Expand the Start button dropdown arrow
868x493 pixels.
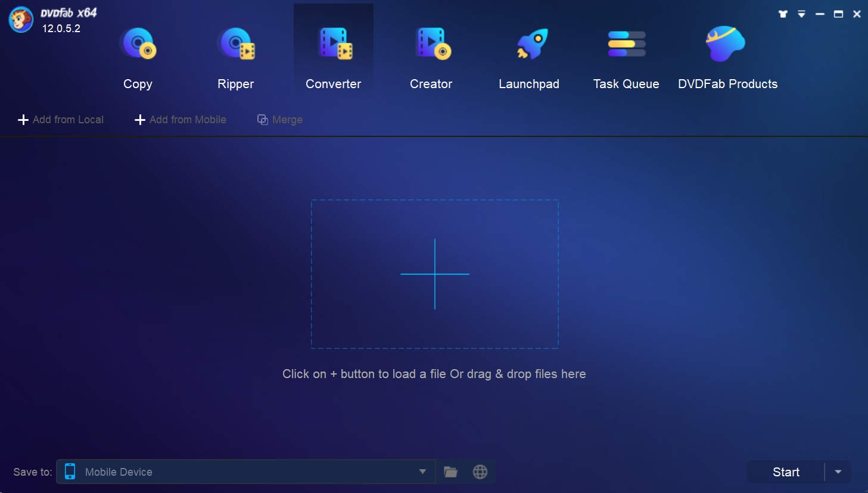coord(838,472)
